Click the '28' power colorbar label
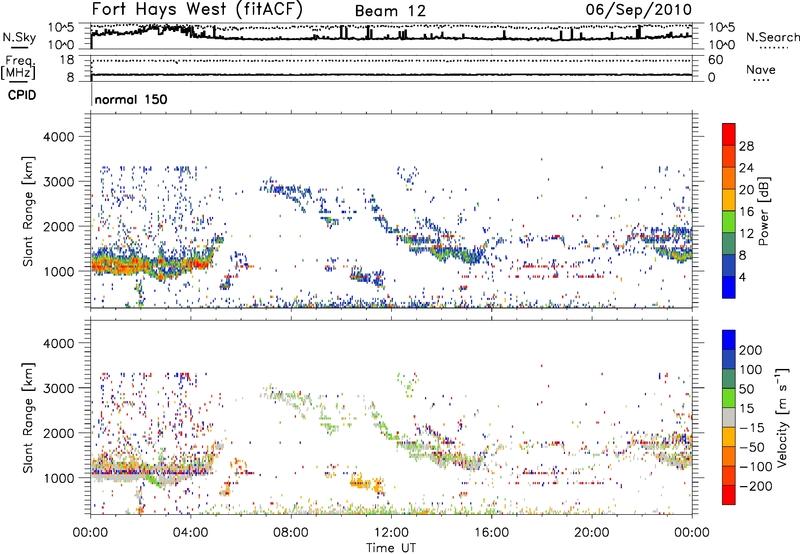This screenshot has width=800, height=554. point(746,146)
